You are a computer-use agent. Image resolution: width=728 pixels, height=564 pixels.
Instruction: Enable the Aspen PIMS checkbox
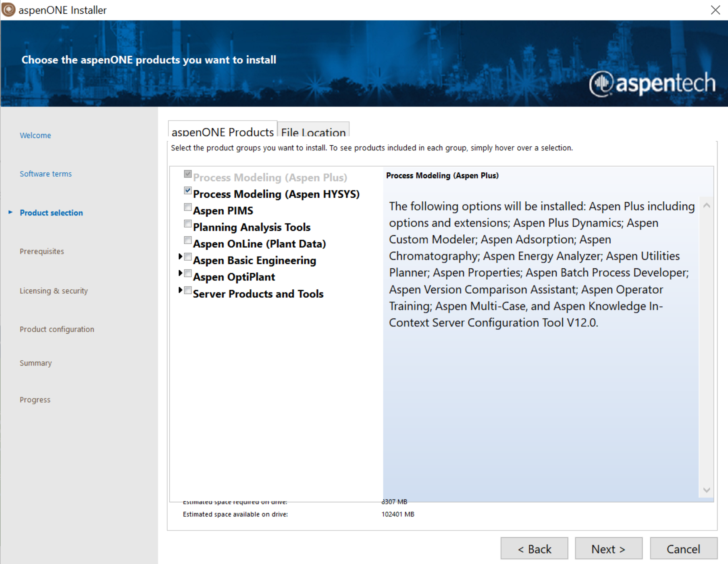point(187,207)
